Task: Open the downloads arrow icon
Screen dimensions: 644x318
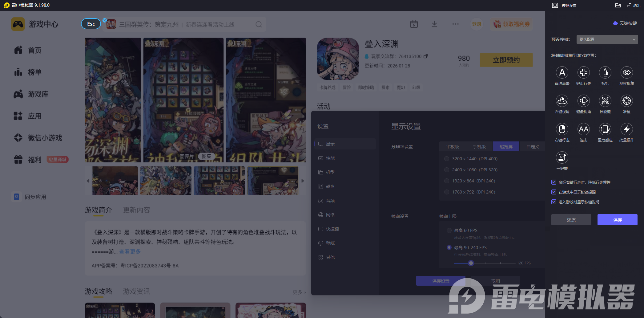Action: tap(434, 24)
